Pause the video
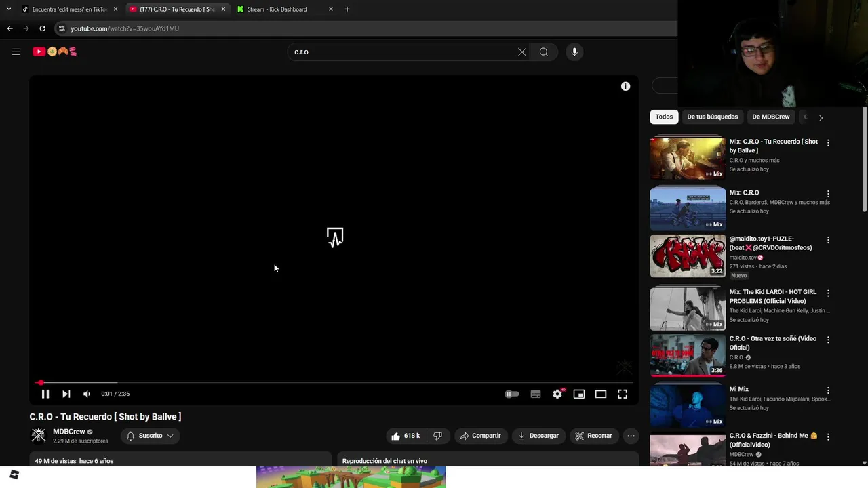 click(x=45, y=394)
